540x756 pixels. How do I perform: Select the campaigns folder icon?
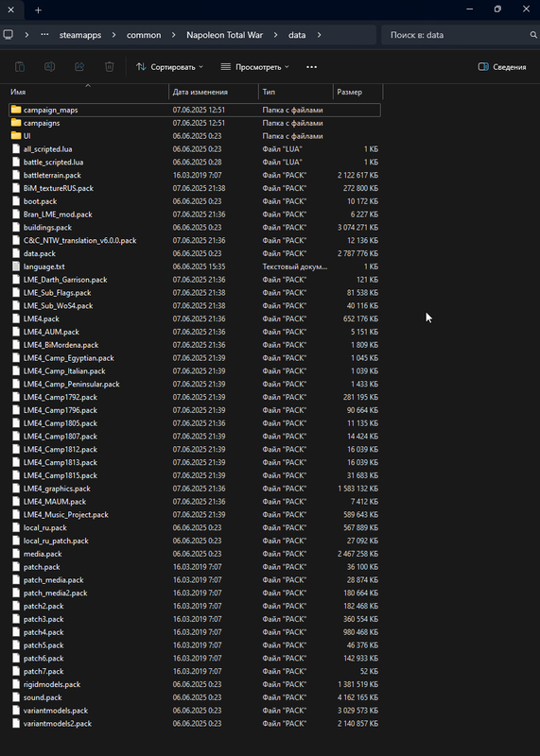pos(16,123)
